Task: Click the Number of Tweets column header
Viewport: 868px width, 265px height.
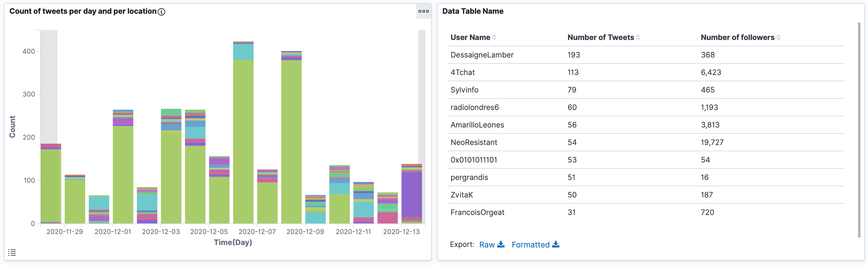Action: 600,37
